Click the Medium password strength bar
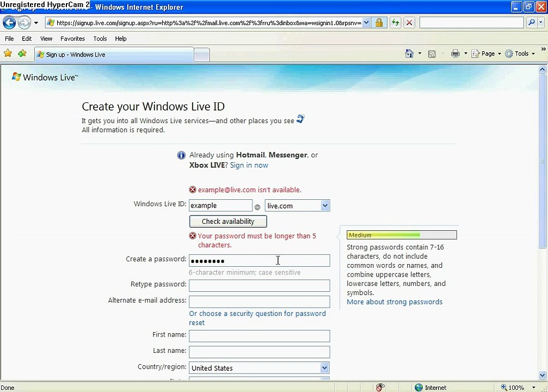Viewport: 548px width, 392px height. (x=402, y=235)
